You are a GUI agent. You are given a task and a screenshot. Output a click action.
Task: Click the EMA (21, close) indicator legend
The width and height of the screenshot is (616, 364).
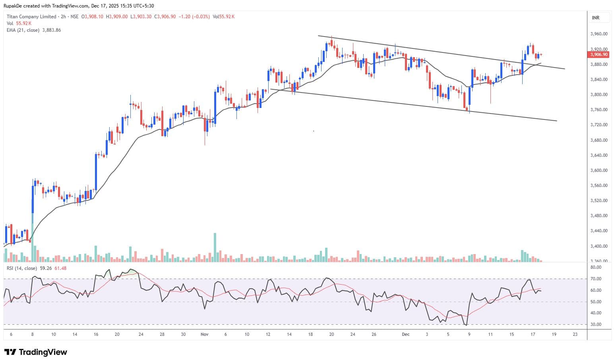(x=23, y=30)
